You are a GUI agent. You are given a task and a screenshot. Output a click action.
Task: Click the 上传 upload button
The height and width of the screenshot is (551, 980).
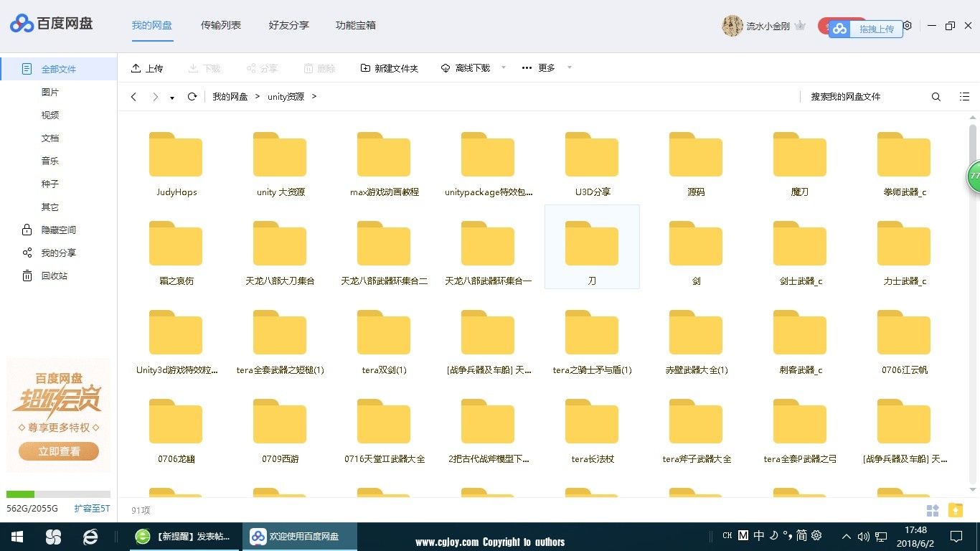146,68
